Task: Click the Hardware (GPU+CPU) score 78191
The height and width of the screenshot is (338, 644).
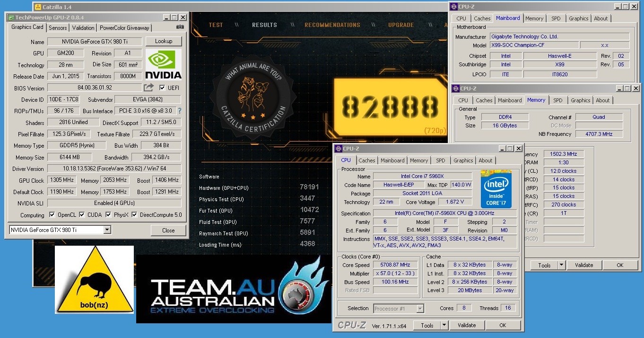Action: pos(309,187)
